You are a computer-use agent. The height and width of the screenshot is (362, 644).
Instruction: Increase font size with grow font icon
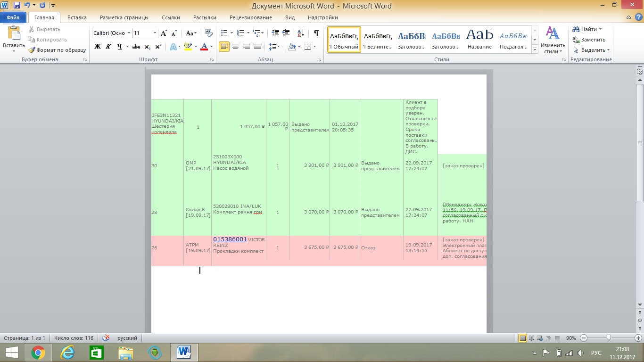(164, 33)
